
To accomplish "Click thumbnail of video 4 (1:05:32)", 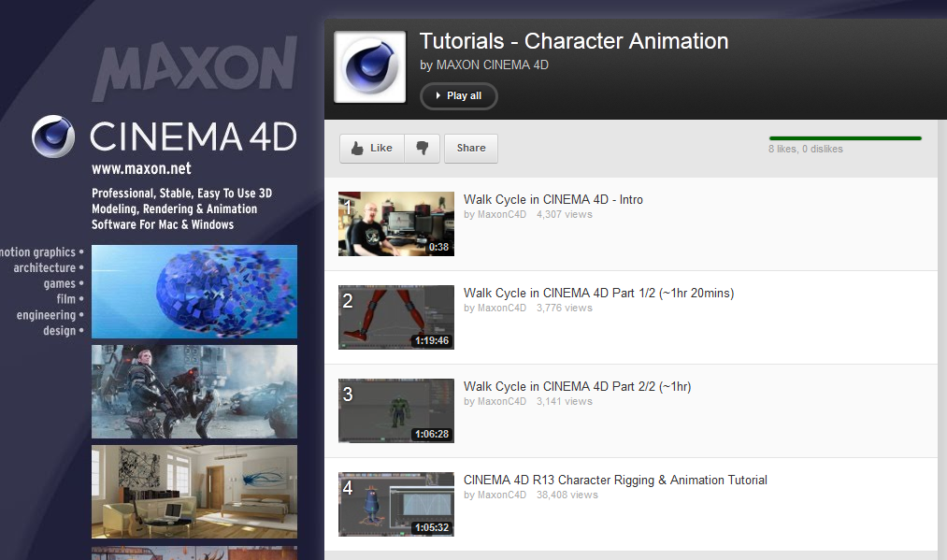I will pos(396,505).
